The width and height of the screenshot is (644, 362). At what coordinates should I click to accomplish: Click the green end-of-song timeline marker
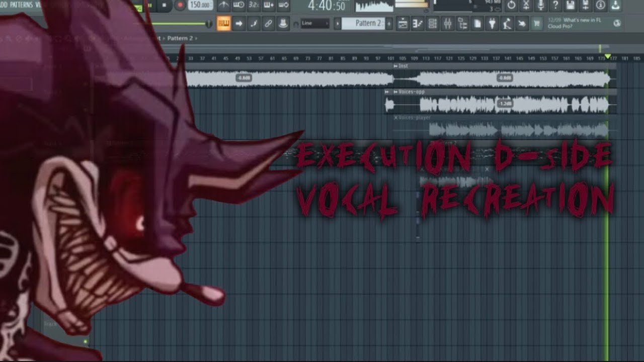[608, 56]
